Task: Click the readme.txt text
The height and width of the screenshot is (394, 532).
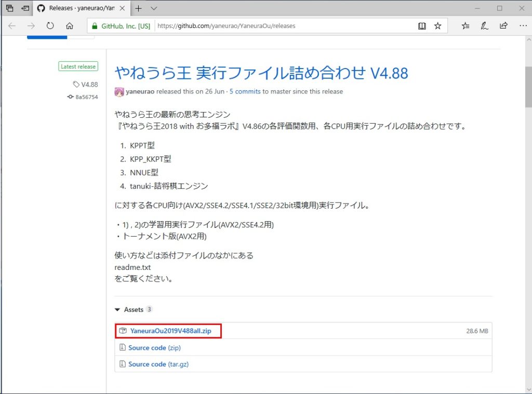Action: [132, 267]
